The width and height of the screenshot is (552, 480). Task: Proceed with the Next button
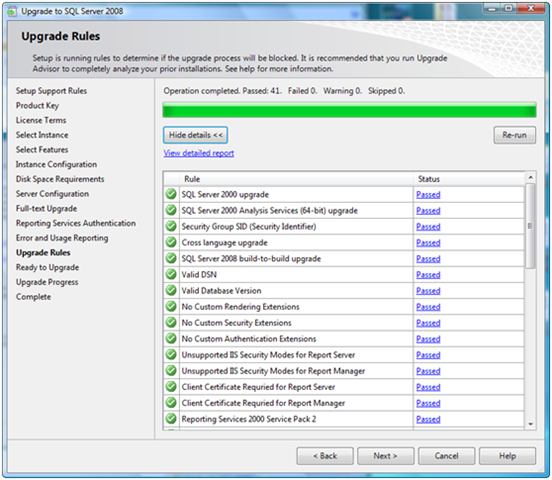385,456
